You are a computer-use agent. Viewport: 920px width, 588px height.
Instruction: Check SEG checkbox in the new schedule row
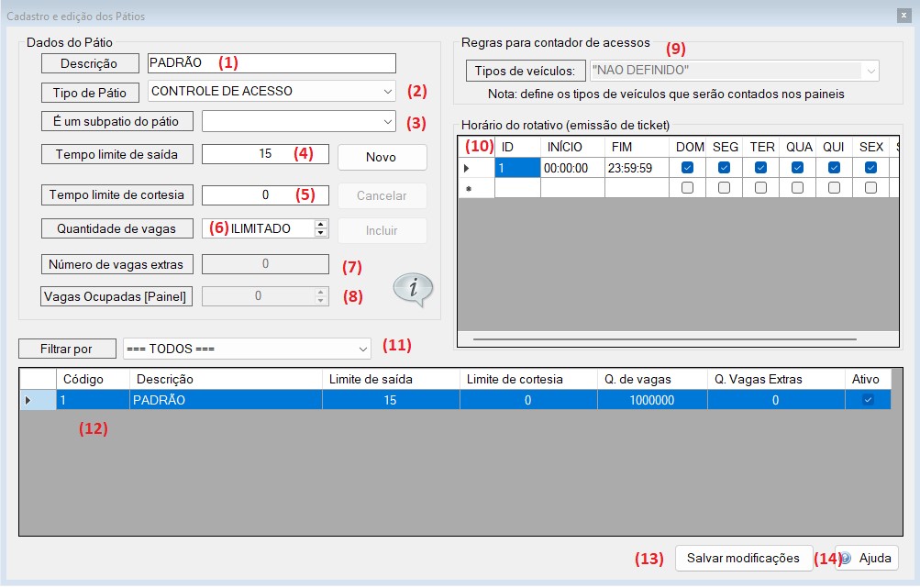[724, 188]
